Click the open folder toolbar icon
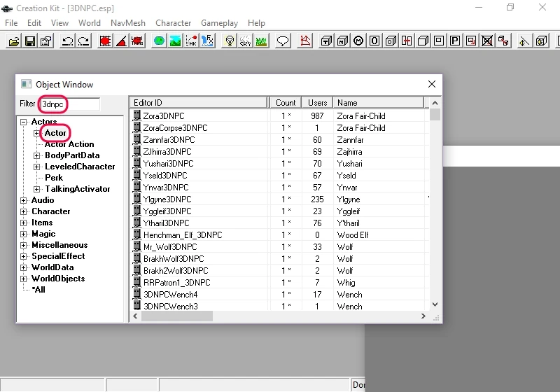This screenshot has width=560, height=392. [14, 41]
